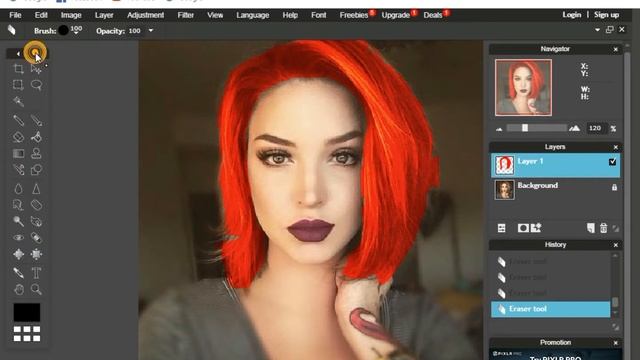Select the Paint Bucket tool

pyautogui.click(x=36, y=137)
